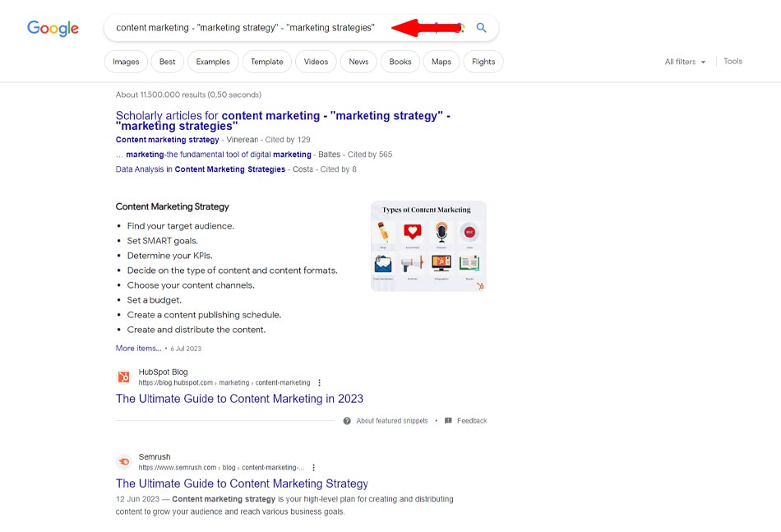The height and width of the screenshot is (532, 781).
Task: Filter results by Images
Action: pyautogui.click(x=126, y=62)
